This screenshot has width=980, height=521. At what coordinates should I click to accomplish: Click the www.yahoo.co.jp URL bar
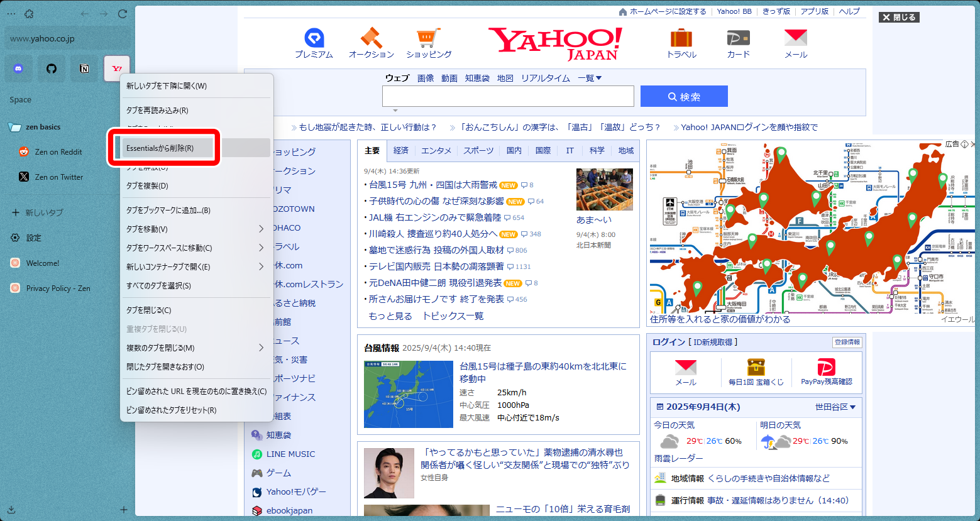[x=68, y=38]
